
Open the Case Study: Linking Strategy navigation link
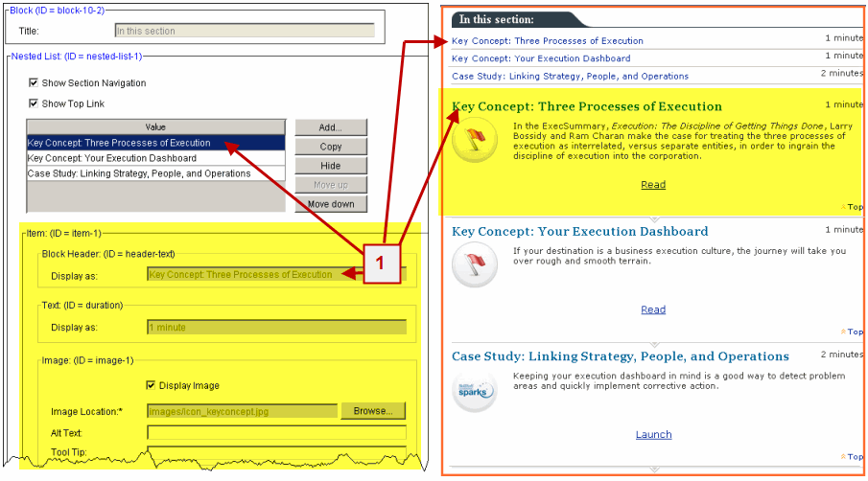tap(570, 77)
